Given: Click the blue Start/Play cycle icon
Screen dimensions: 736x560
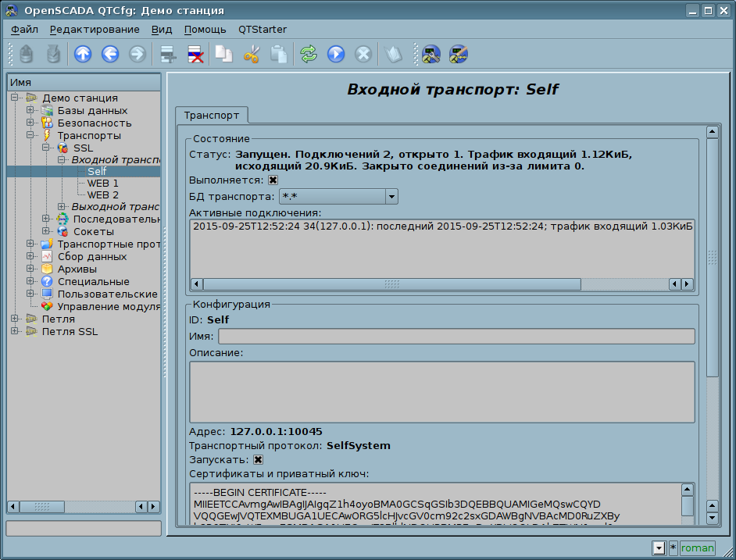Looking at the screenshot, I should tap(336, 54).
